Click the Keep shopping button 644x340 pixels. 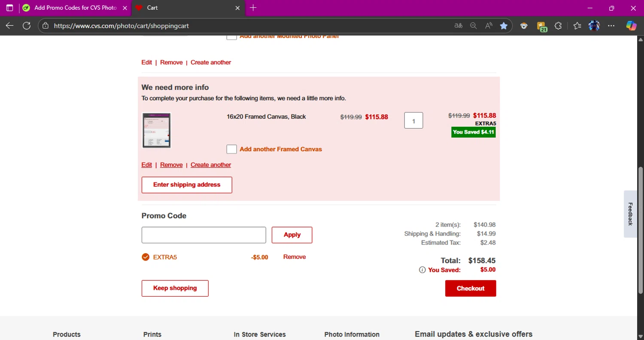[x=175, y=288]
